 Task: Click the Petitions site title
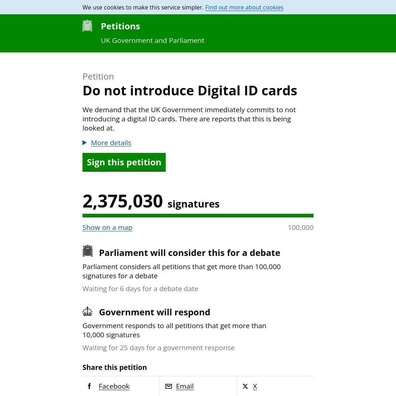click(x=120, y=26)
